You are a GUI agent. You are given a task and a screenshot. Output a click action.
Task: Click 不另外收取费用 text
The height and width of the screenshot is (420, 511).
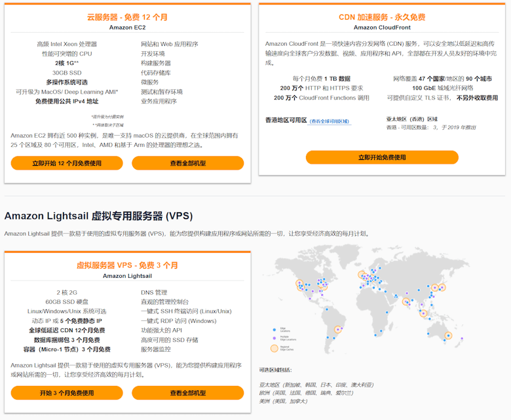pyautogui.click(x=477, y=98)
